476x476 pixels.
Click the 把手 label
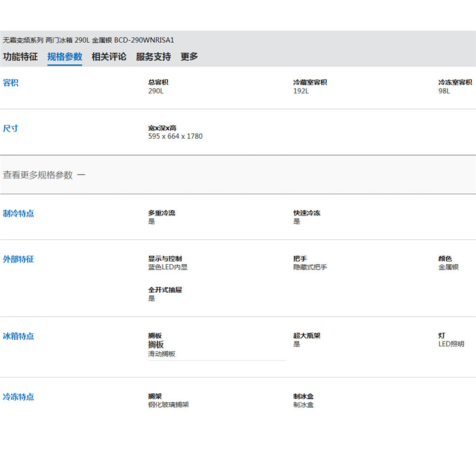pyautogui.click(x=300, y=259)
